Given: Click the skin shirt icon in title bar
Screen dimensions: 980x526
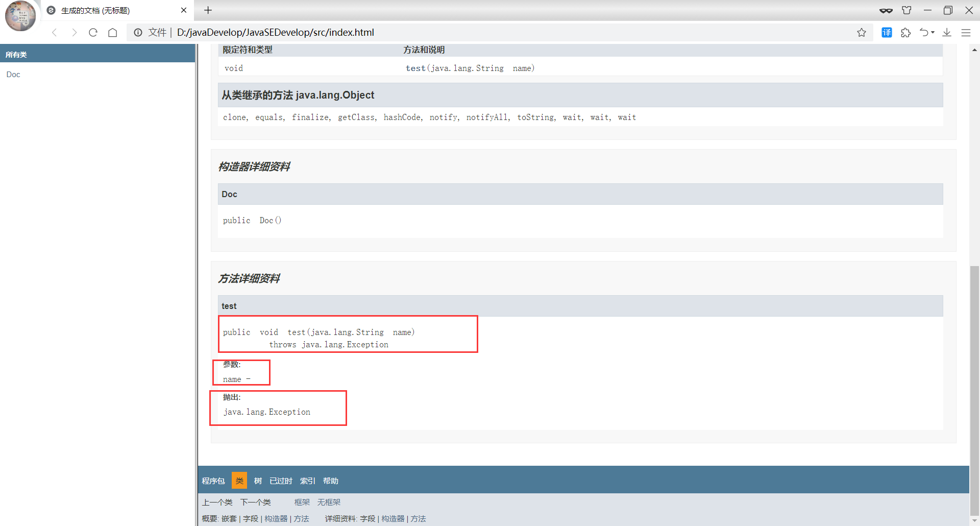Looking at the screenshot, I should pyautogui.click(x=906, y=10).
